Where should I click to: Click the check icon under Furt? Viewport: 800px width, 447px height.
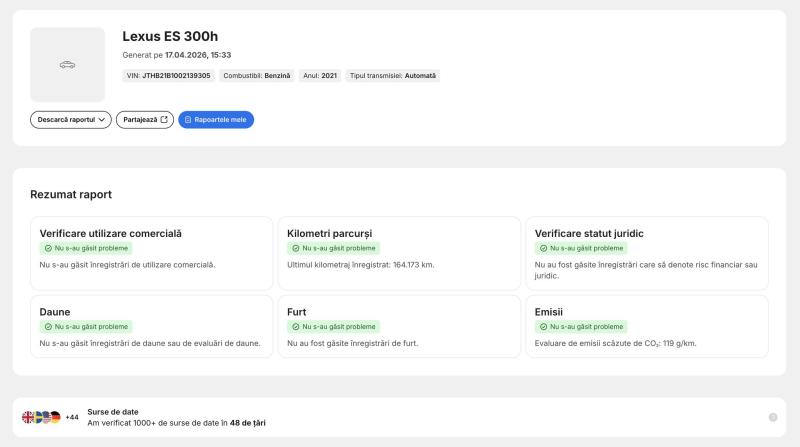[x=294, y=326]
